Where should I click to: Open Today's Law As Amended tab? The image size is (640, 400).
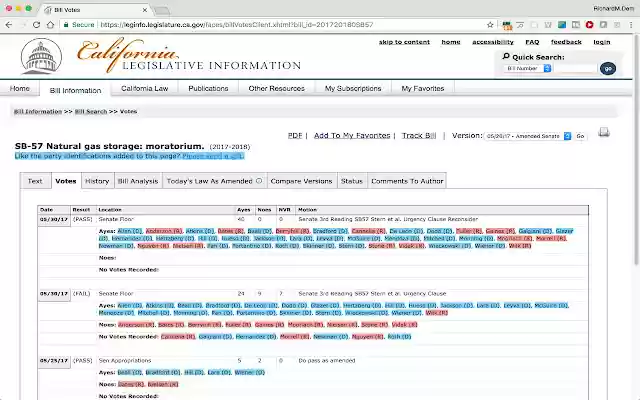pyautogui.click(x=214, y=181)
